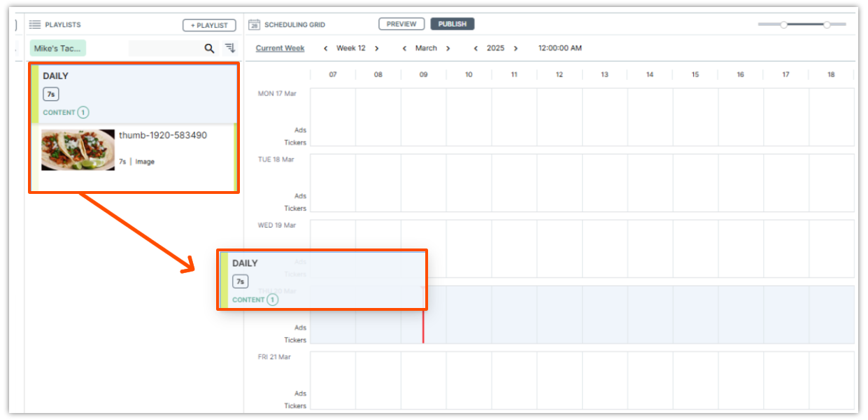Image resolution: width=868 pixels, height=420 pixels.
Task: Click the + PLAYLIST button
Action: [x=209, y=25]
